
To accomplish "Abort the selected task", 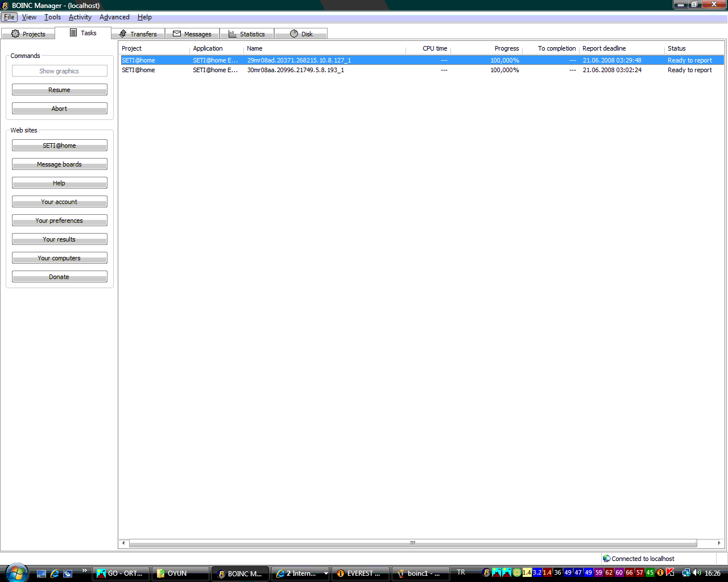I will [59, 109].
